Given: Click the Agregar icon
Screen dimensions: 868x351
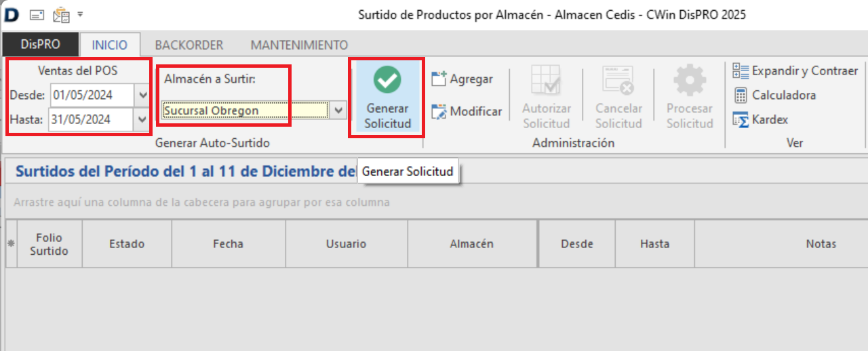Looking at the screenshot, I should (439, 79).
